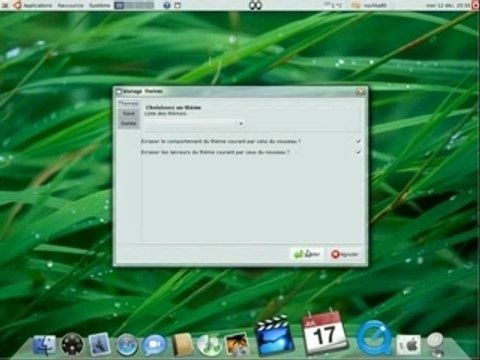Click the Ubuntu logo in top panel

[17, 5]
